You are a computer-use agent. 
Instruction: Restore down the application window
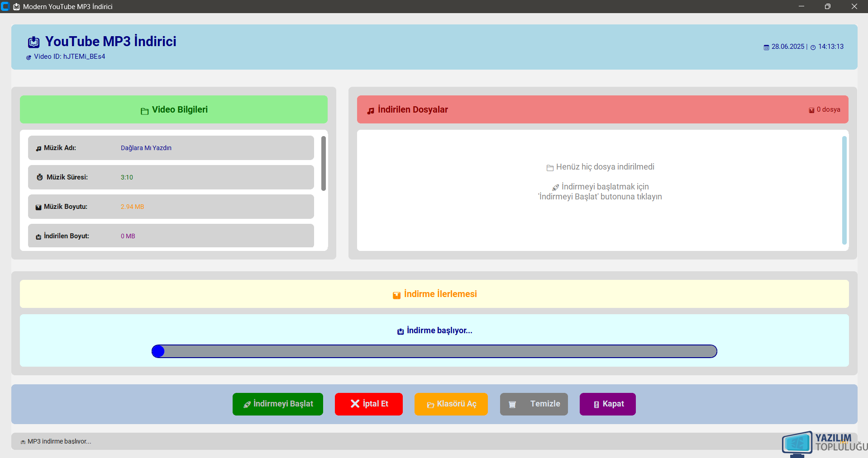tap(828, 6)
